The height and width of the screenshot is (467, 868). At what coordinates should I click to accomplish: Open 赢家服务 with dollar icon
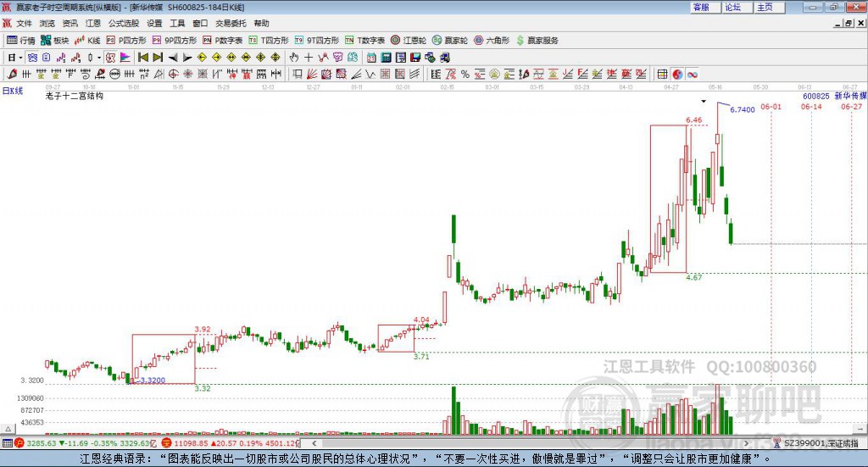(537, 41)
